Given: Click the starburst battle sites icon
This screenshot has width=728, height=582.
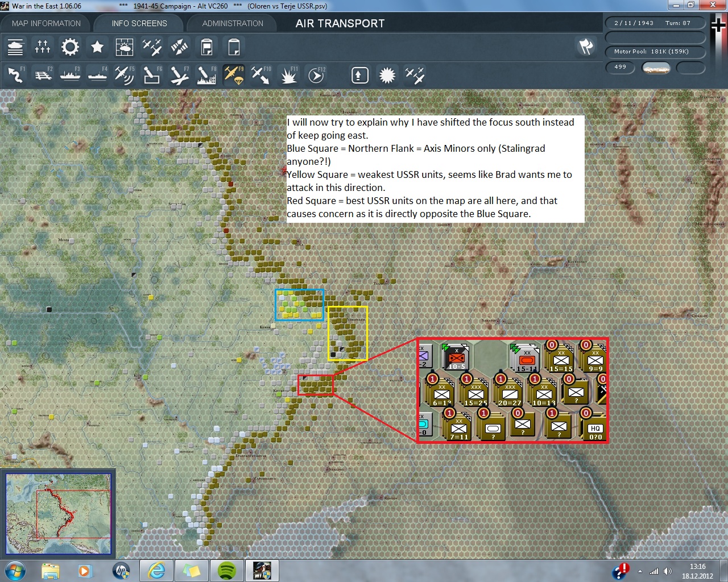Looking at the screenshot, I should point(387,75).
